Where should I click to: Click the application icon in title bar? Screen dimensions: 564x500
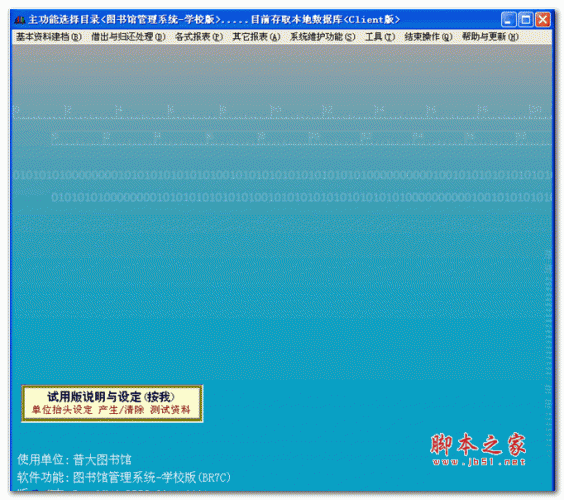click(x=20, y=19)
